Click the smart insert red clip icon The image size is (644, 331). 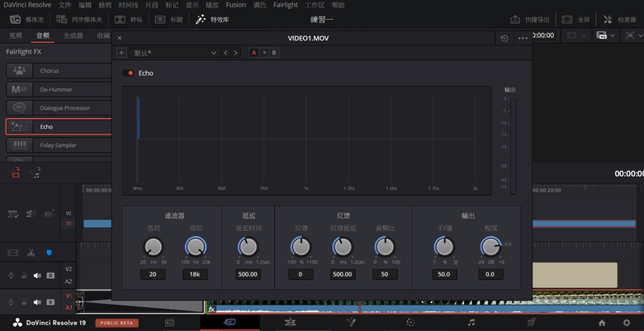14,173
